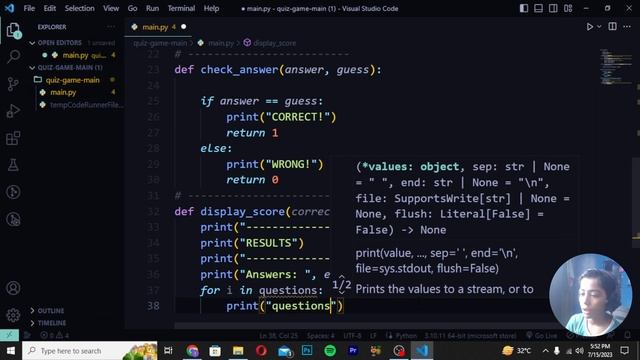Open the editor More Actions ellipsis
Image resolution: width=640 pixels, height=360 pixels.
point(627,27)
